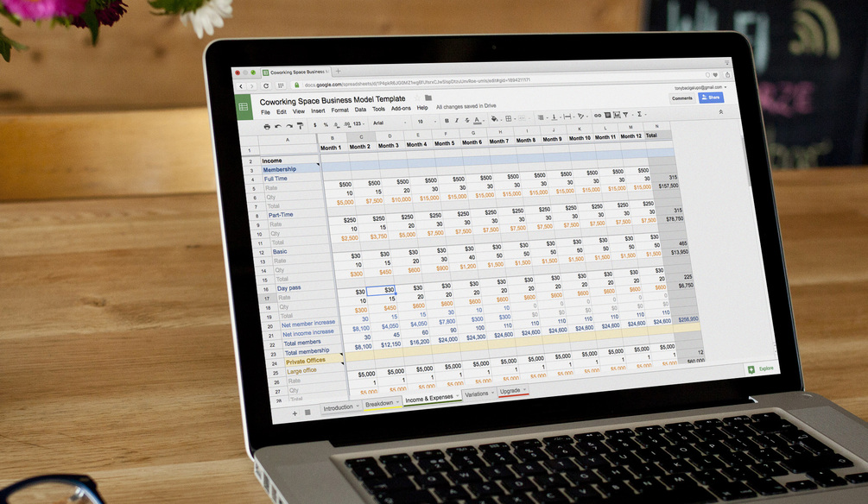868x504 pixels.
Task: Go back in the browser
Action: [241, 86]
